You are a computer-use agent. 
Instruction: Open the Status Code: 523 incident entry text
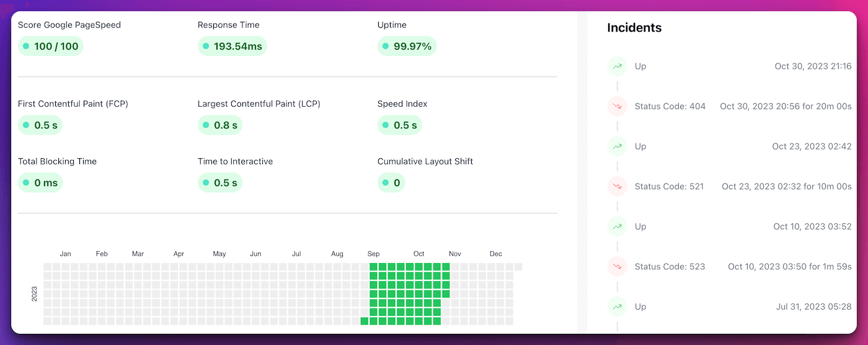pyautogui.click(x=670, y=266)
